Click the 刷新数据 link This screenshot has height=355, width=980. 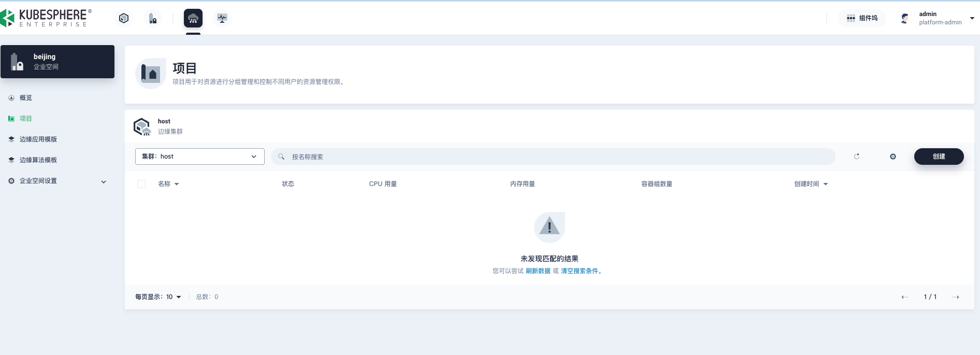[x=538, y=271]
